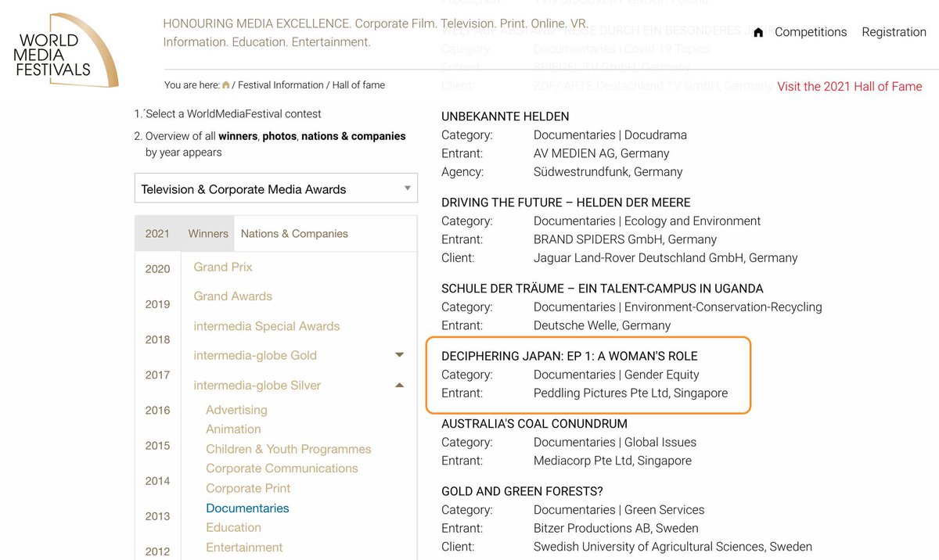The width and height of the screenshot is (939, 560).
Task: Select Documentaries | Global Issues text
Action: [x=613, y=442]
